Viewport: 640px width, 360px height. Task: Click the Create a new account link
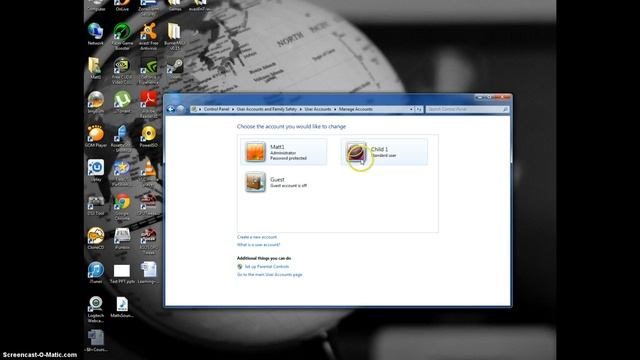[257, 237]
